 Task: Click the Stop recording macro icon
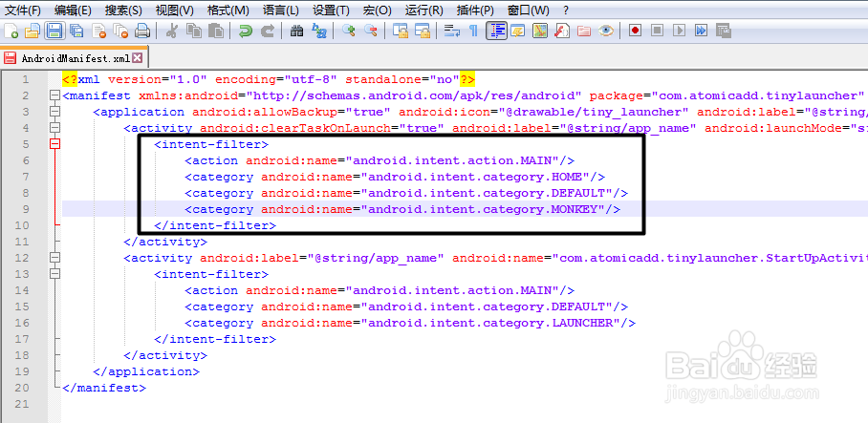pyautogui.click(x=657, y=31)
